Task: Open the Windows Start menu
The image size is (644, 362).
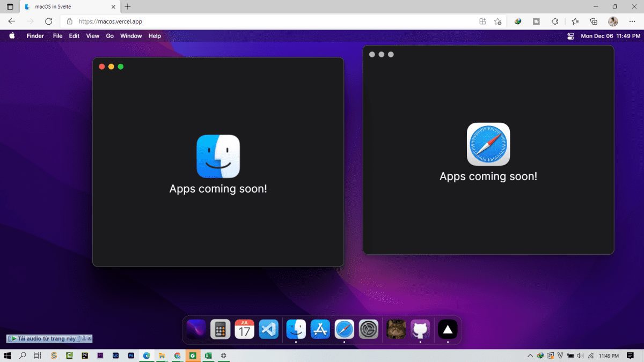Action: (8, 356)
